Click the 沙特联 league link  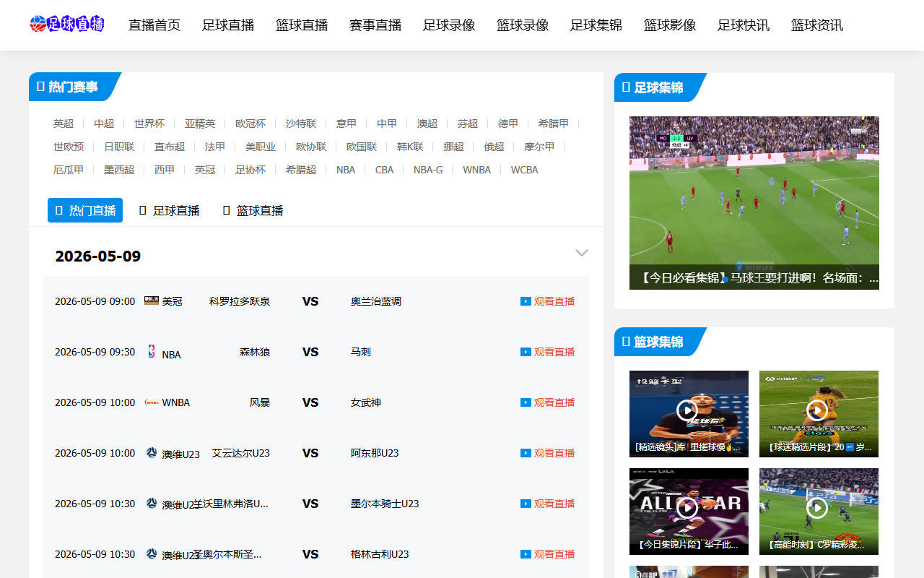click(x=301, y=124)
